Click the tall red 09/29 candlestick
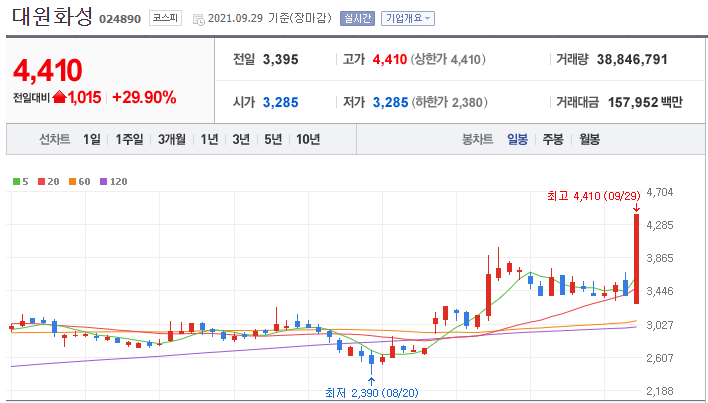Image resolution: width=708 pixels, height=403 pixels. [x=636, y=259]
